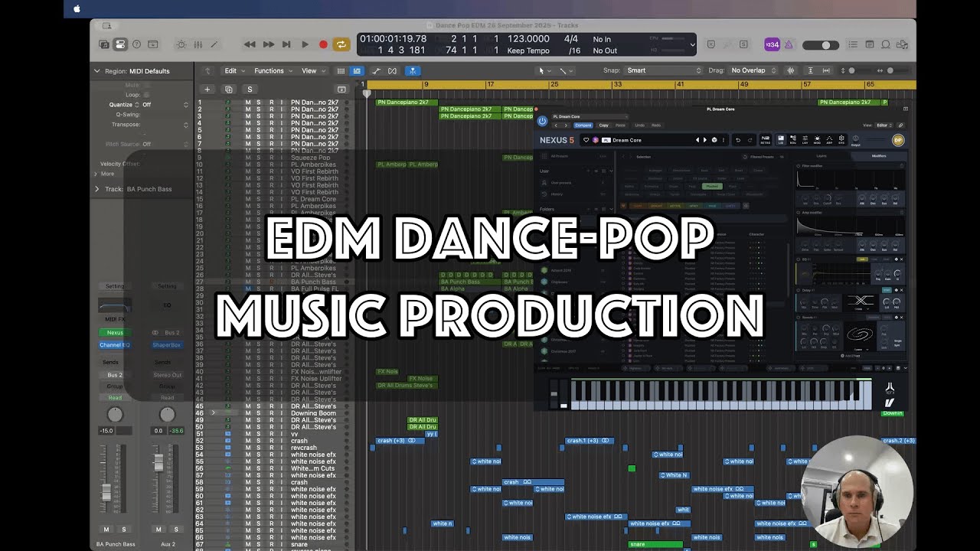Screen dimensions: 980x551
Task: Add new track with plus button
Action: point(207,90)
